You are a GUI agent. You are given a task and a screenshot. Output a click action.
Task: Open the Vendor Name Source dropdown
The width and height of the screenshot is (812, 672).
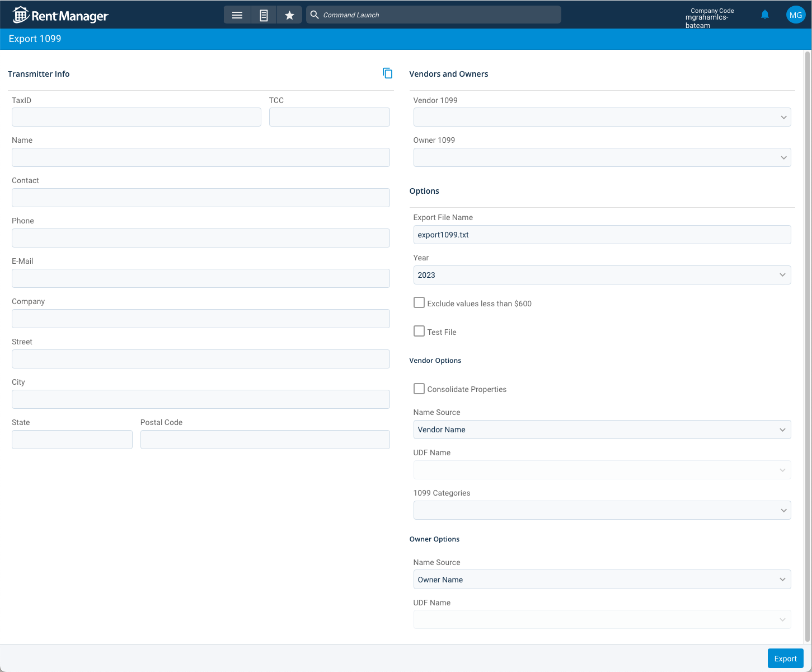(x=602, y=430)
